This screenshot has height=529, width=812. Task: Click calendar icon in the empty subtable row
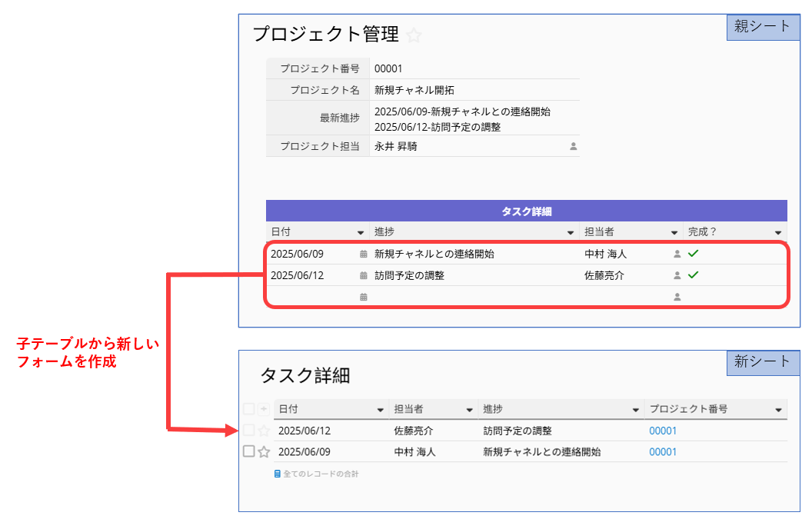[x=363, y=297]
